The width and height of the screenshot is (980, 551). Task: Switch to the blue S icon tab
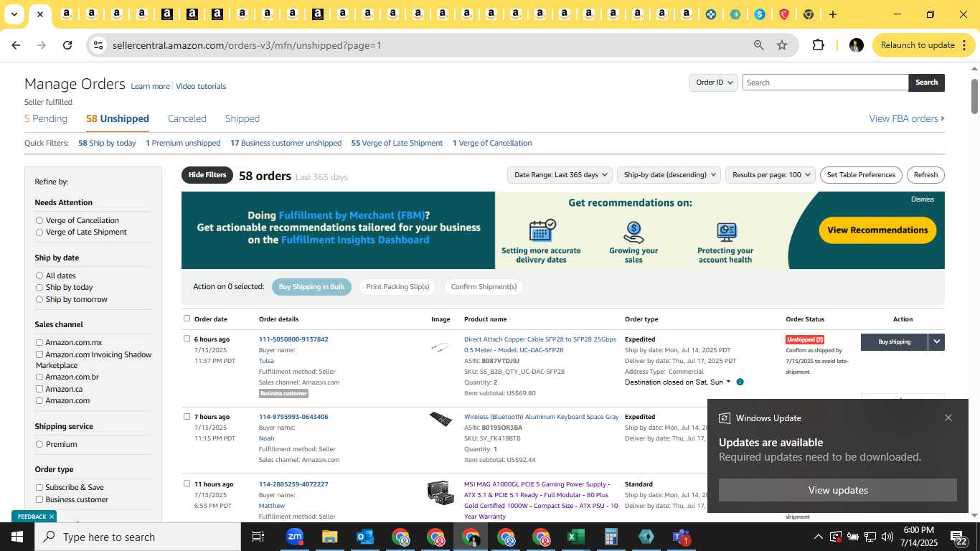click(760, 14)
